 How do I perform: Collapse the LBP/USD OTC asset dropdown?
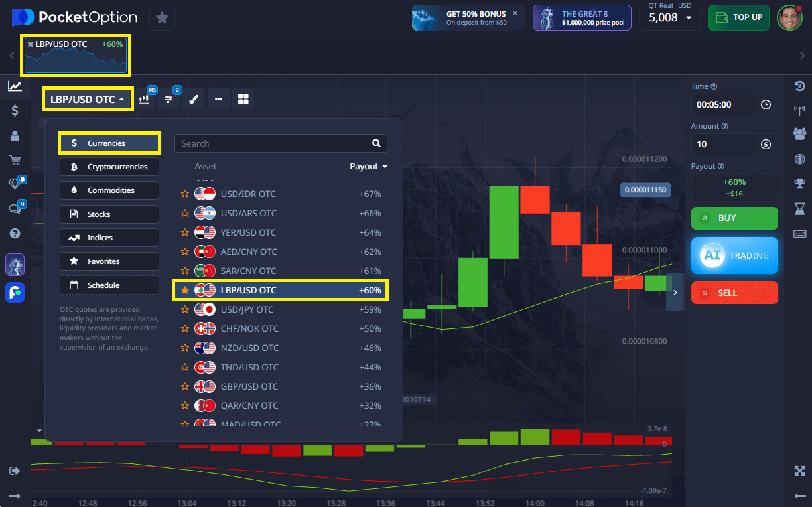(x=88, y=99)
